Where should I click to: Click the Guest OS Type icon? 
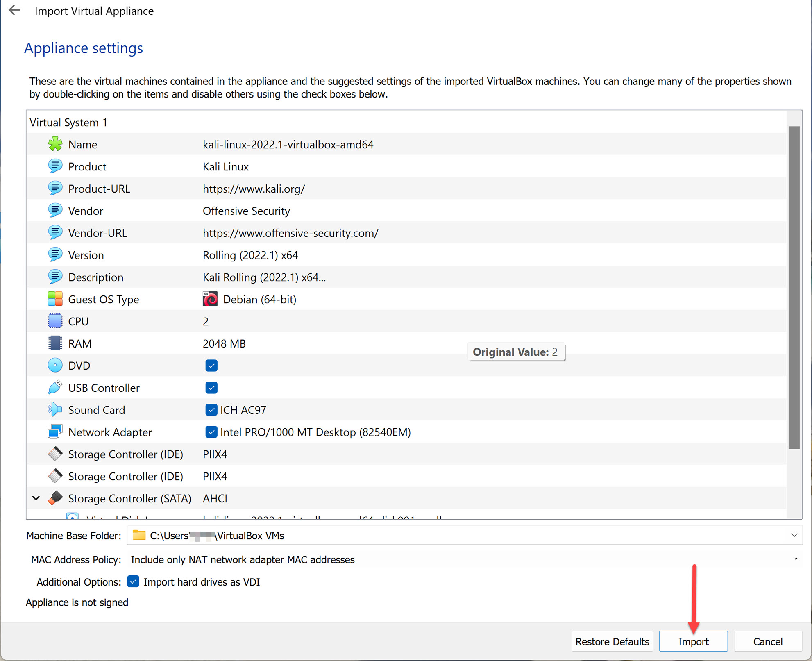[55, 299]
